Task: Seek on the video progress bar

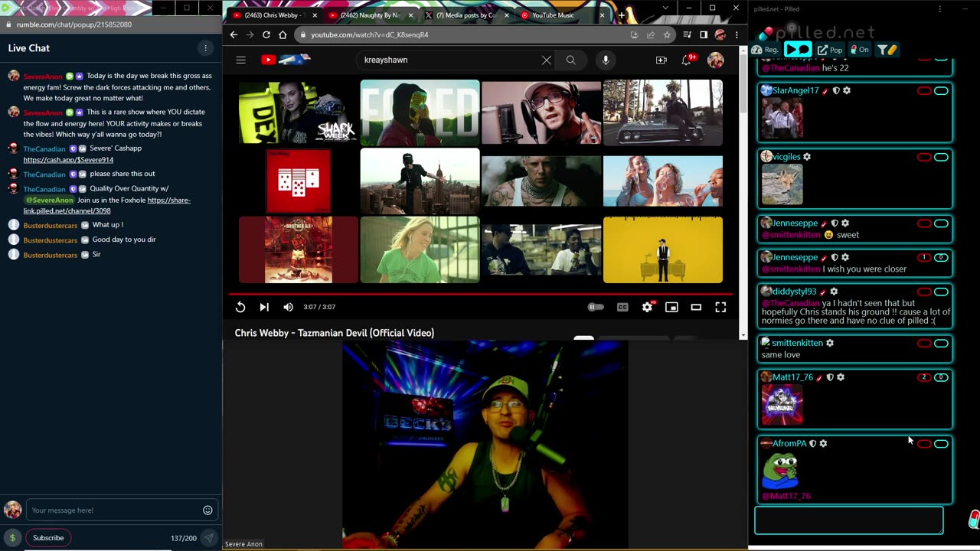Action: (480, 293)
